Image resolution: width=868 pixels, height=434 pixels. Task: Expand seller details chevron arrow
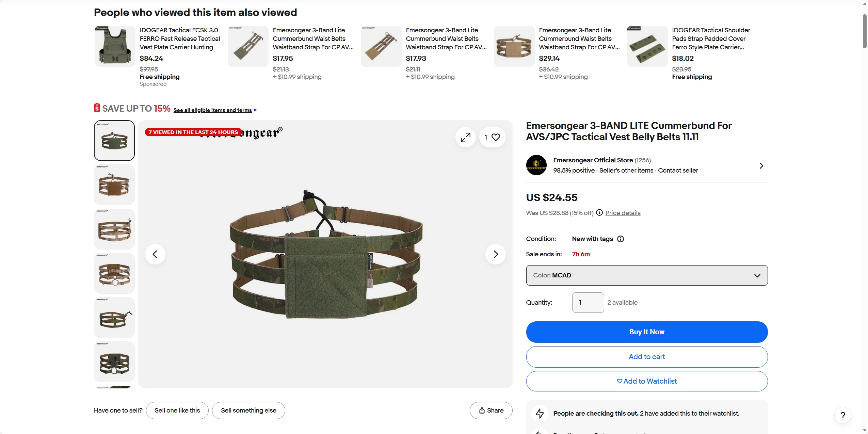click(x=761, y=166)
